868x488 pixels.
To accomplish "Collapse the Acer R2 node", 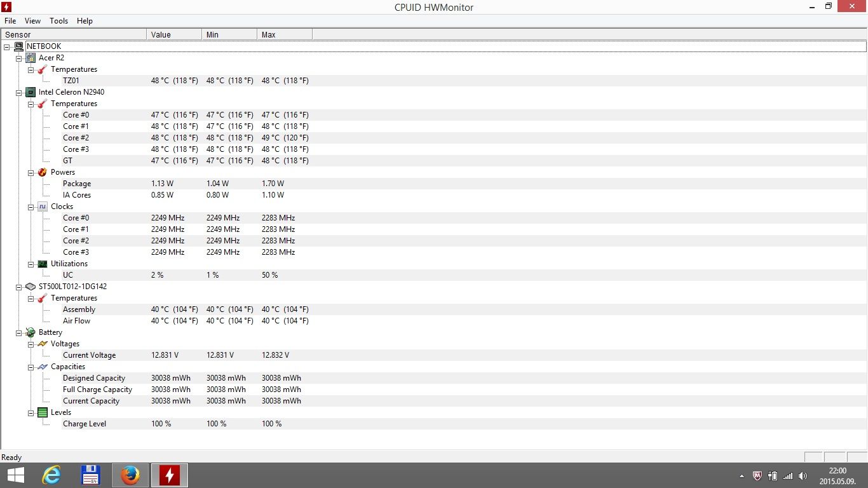I will coord(18,58).
